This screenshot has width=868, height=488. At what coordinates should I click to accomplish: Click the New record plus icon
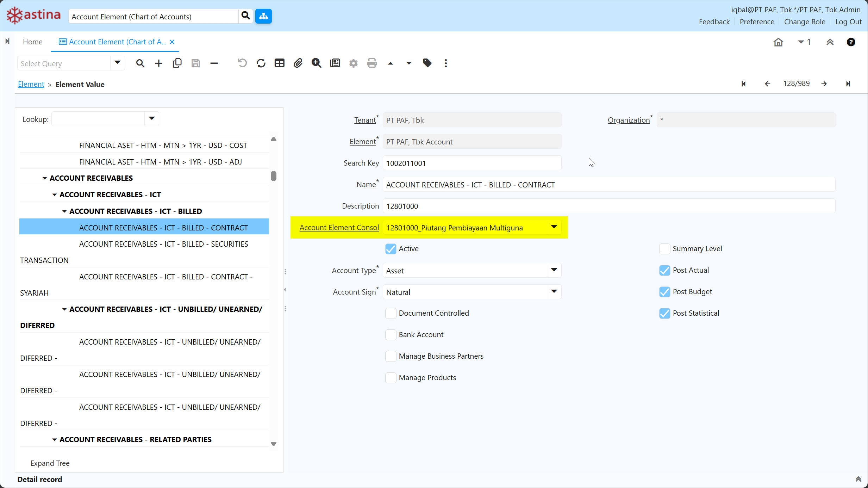coord(159,63)
